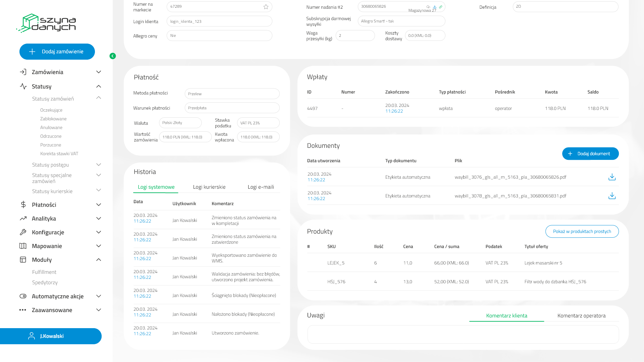The image size is (644, 362).
Task: Click the Dodaj dokument button
Action: click(x=590, y=154)
